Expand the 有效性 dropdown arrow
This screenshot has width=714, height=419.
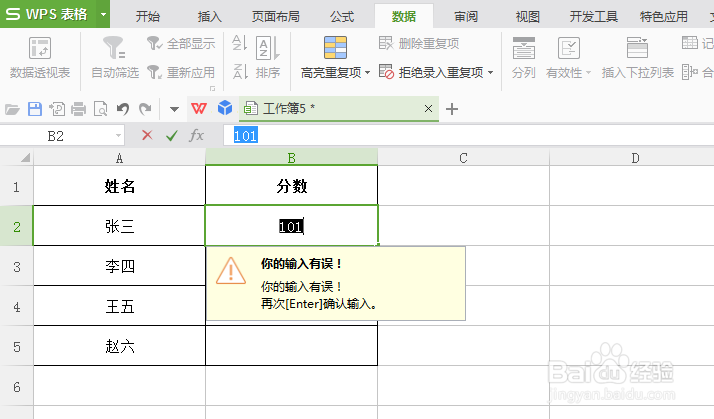(x=588, y=72)
